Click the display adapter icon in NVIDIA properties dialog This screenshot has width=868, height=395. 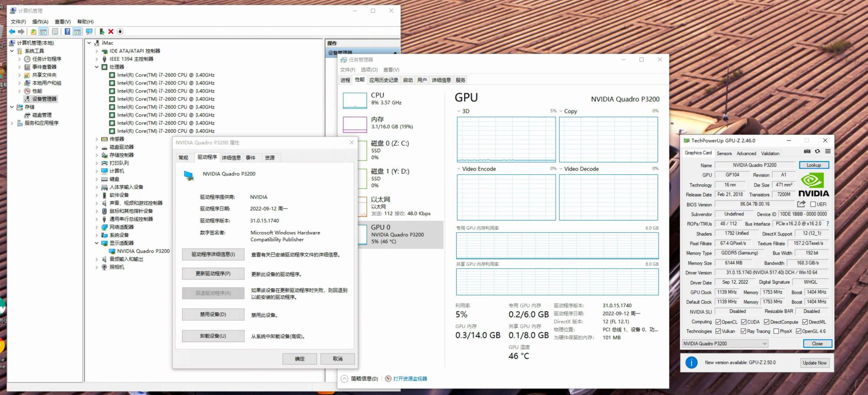[x=189, y=175]
